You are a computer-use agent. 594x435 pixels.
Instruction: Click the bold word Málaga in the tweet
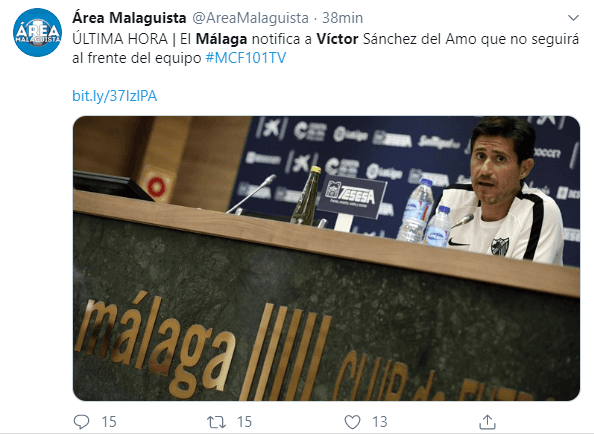[x=222, y=39]
